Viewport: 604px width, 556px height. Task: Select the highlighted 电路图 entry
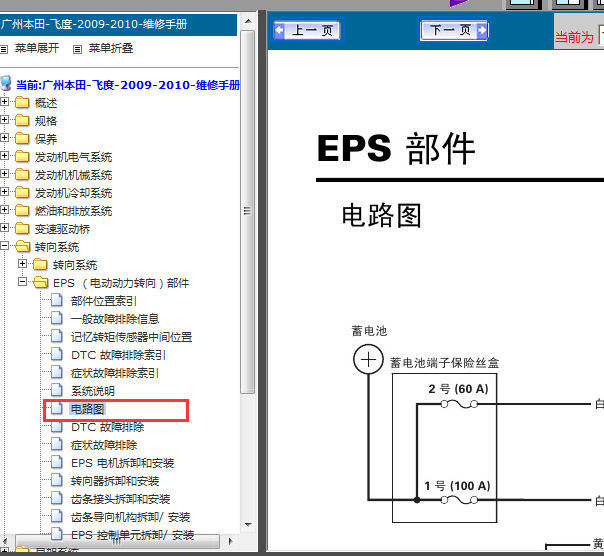(x=87, y=409)
